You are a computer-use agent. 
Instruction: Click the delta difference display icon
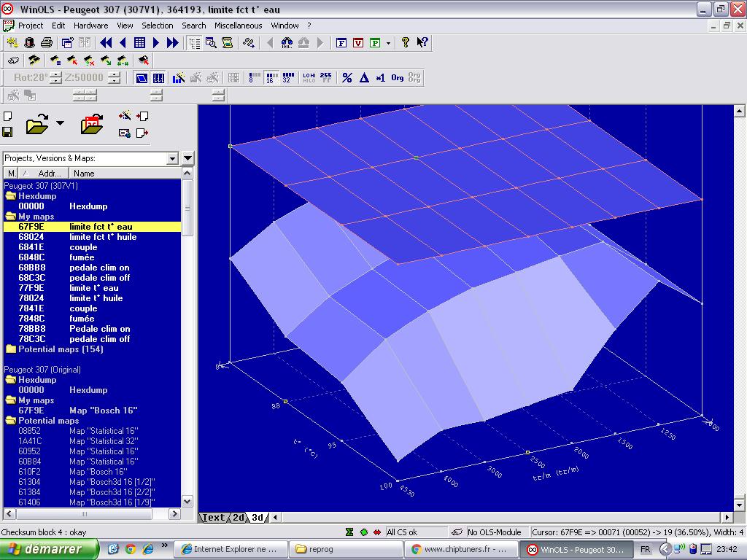coord(364,78)
